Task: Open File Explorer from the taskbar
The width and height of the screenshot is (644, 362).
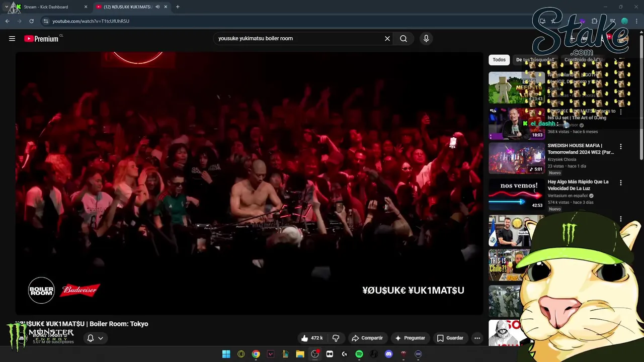Action: [x=300, y=354]
